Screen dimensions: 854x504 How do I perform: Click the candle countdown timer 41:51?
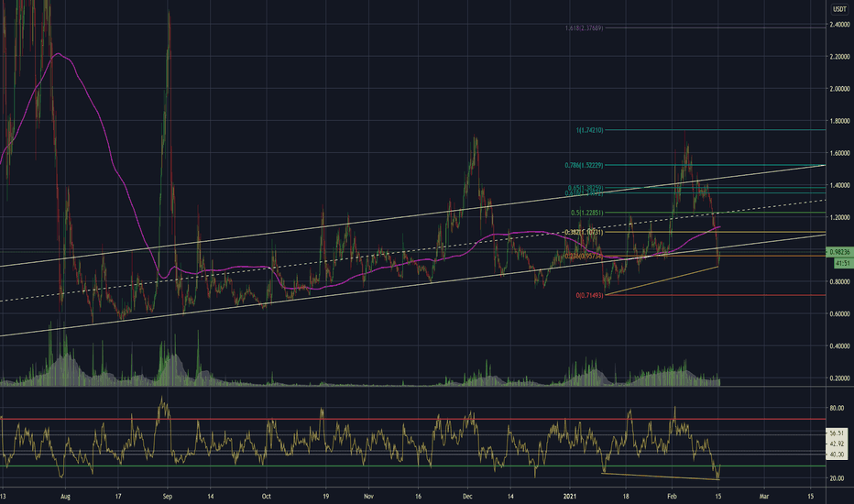point(842,263)
